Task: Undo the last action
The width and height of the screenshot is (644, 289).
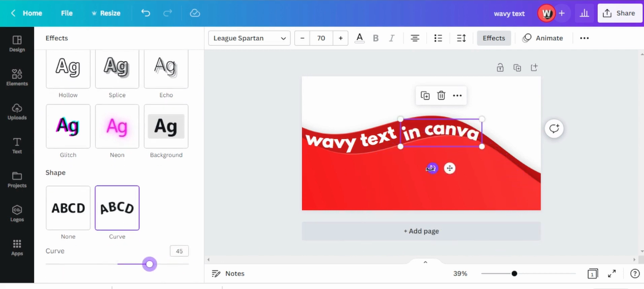Action: [x=146, y=13]
